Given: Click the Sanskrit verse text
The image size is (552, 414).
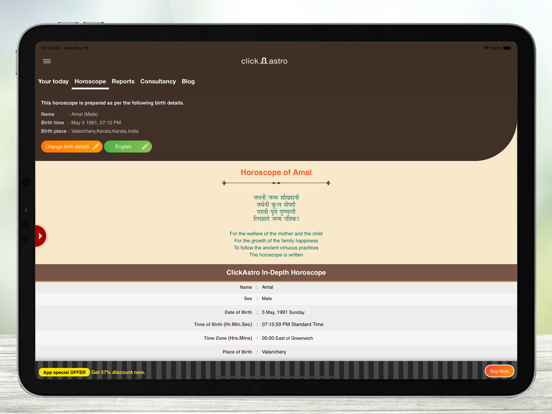Looking at the screenshot, I should 276,208.
